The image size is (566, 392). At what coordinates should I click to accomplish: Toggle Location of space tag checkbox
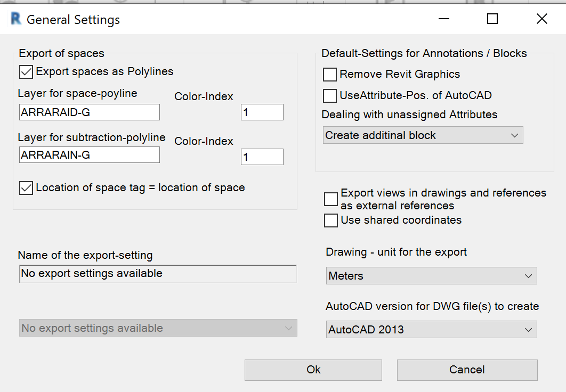pos(26,188)
